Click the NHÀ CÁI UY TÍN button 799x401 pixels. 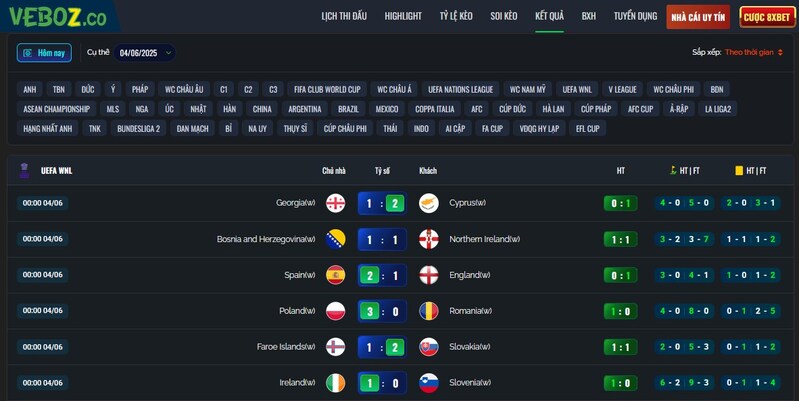698,17
